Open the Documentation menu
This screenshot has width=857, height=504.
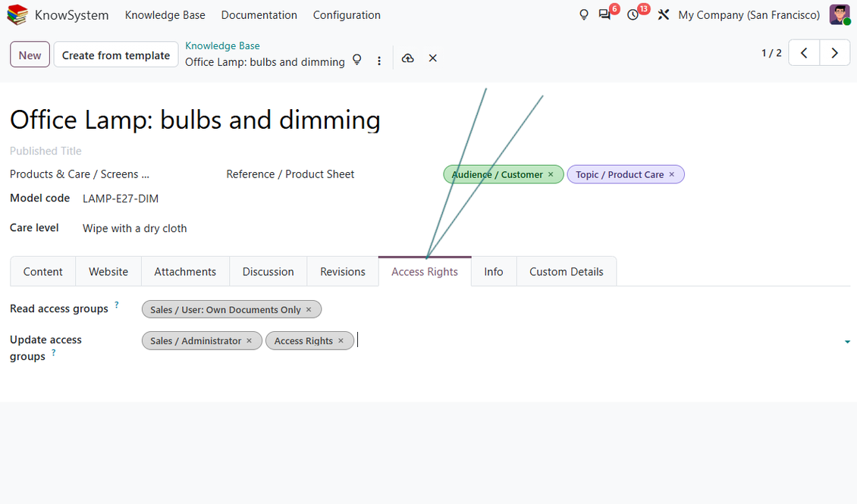[259, 14]
